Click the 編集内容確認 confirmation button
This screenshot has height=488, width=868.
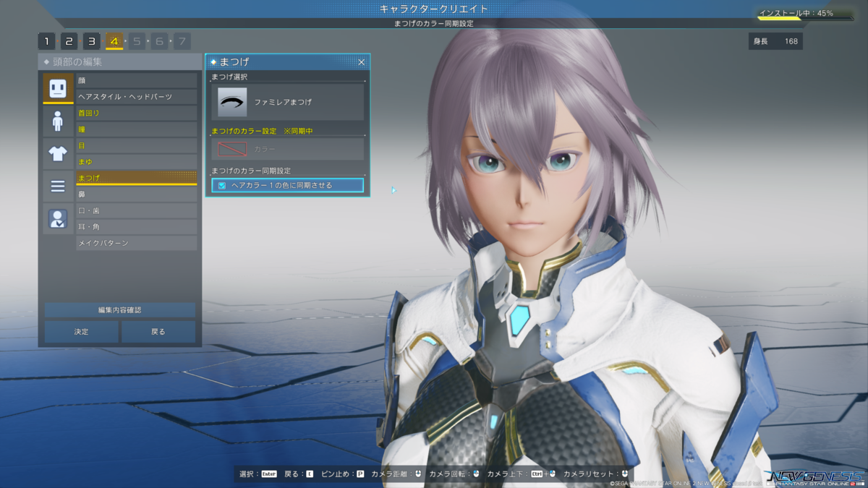(119, 309)
